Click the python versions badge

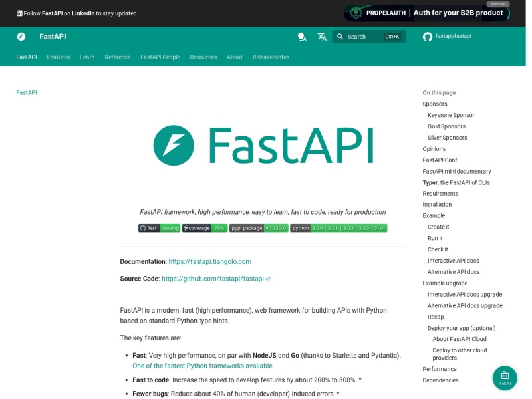[338, 228]
